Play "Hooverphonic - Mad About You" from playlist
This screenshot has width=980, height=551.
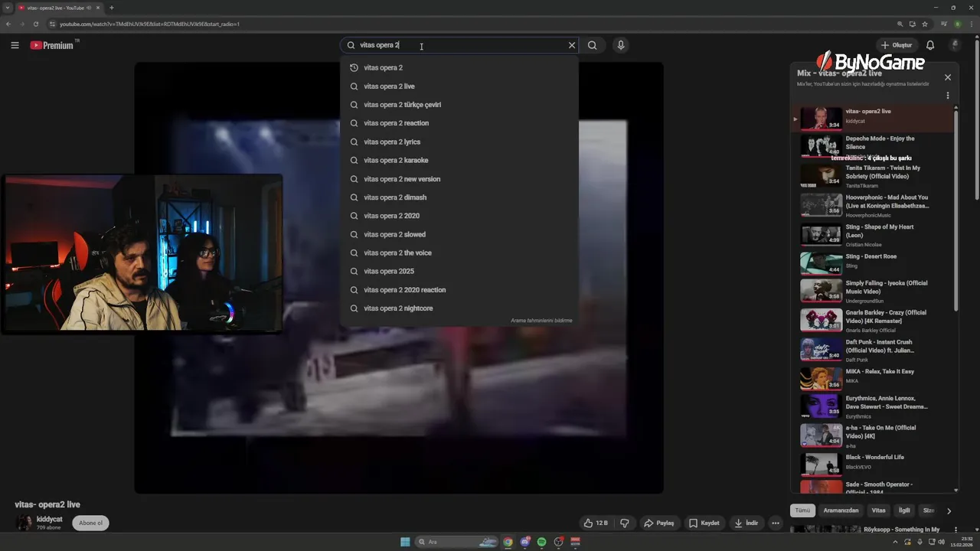(x=873, y=205)
